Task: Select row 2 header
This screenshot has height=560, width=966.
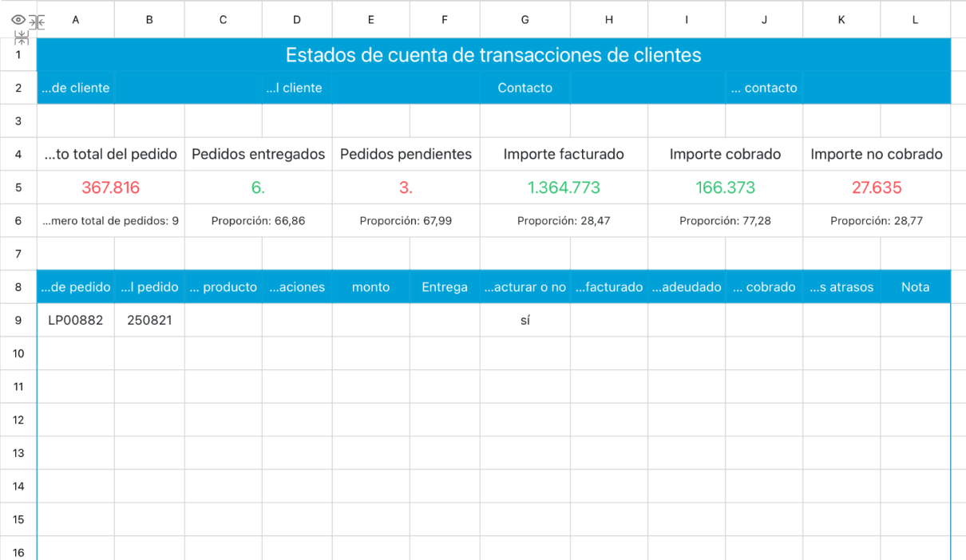Action: click(18, 88)
